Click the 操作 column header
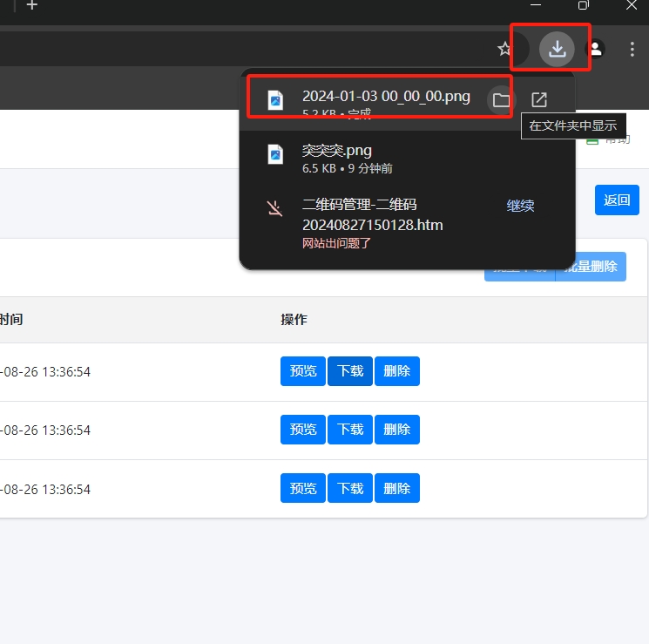 pos(294,320)
